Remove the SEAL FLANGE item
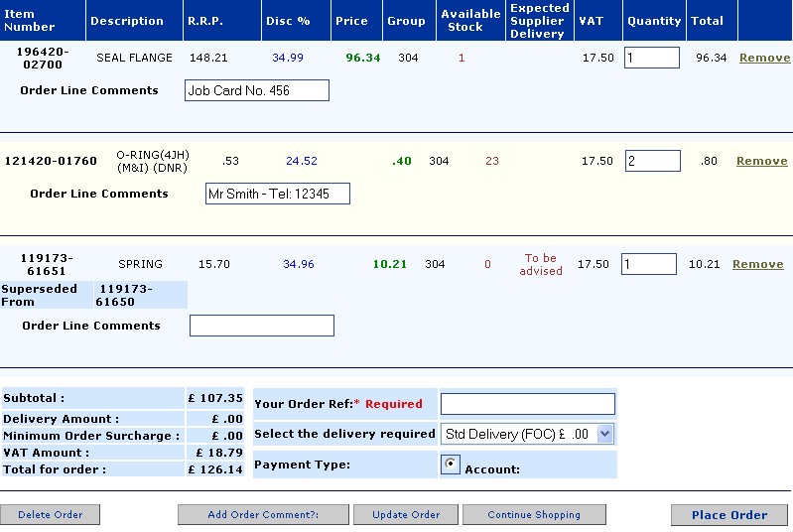This screenshot has height=532, width=793. [x=764, y=59]
